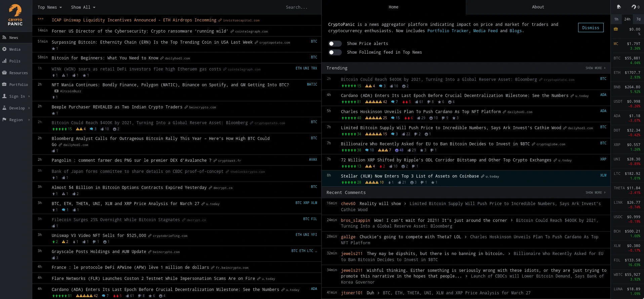644x299 pixels.
Task: Open the Flare Networks Coston 2 Testnet story
Action: point(153,279)
